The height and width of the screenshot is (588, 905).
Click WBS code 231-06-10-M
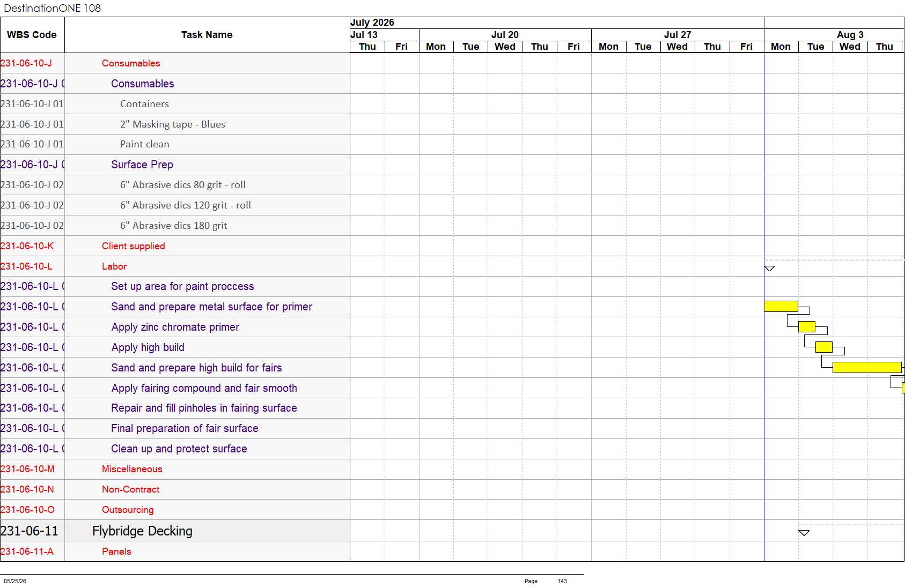[28, 469]
